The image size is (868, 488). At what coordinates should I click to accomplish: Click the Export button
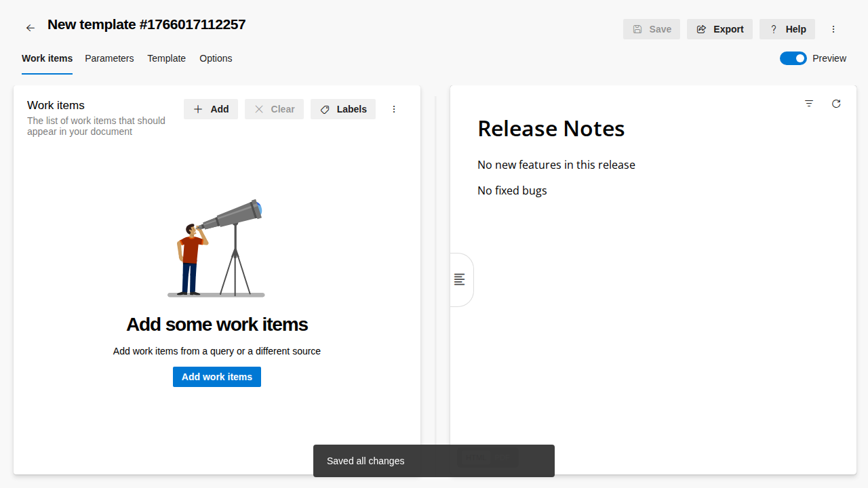719,29
